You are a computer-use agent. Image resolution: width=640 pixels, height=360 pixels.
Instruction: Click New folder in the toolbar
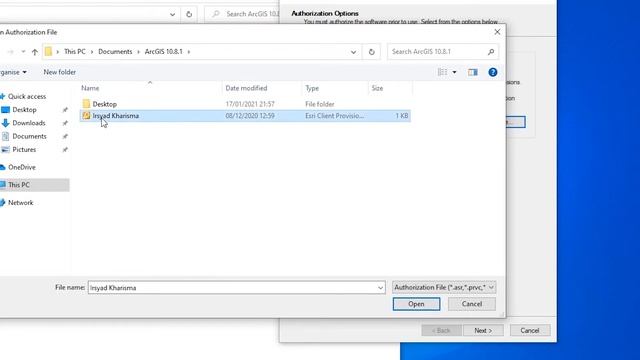(x=60, y=72)
